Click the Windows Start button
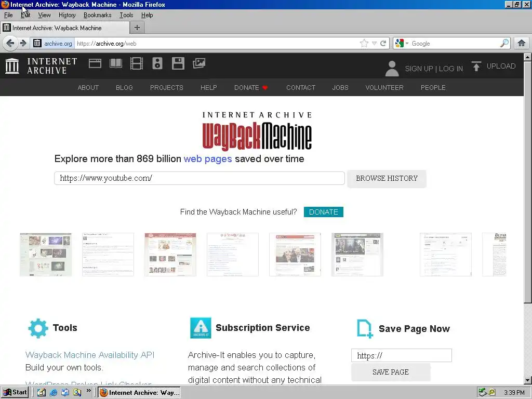Viewport: 532px width, 399px height. tap(14, 393)
